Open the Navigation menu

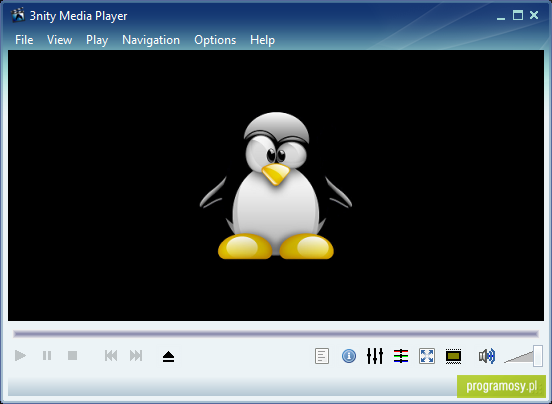151,40
